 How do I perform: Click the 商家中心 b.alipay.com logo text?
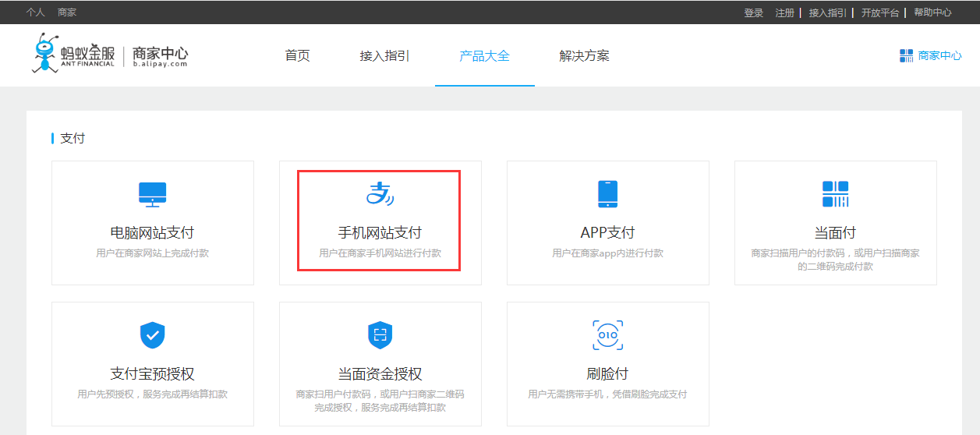pyautogui.click(x=160, y=57)
